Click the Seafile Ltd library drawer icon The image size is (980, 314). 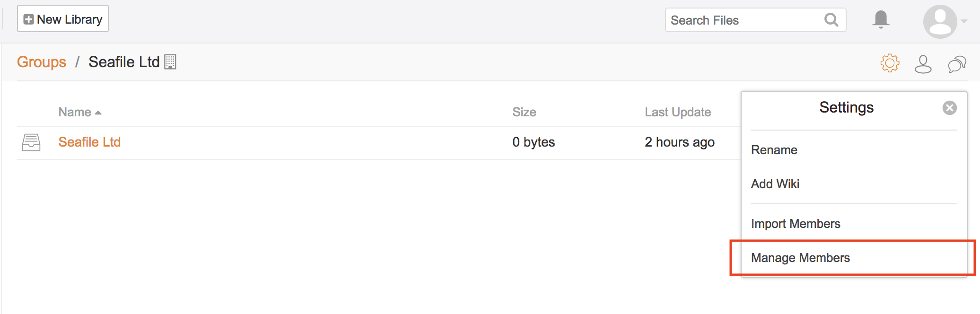pyautogui.click(x=31, y=142)
